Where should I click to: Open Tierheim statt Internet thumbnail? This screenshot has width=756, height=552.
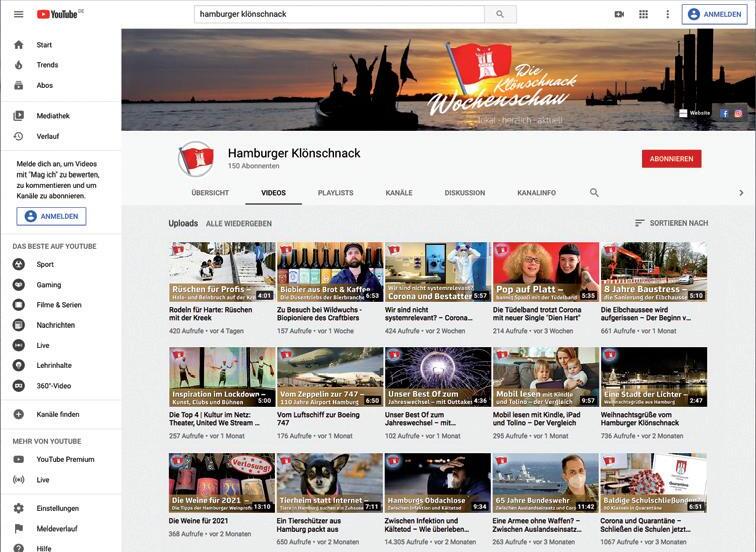point(330,483)
